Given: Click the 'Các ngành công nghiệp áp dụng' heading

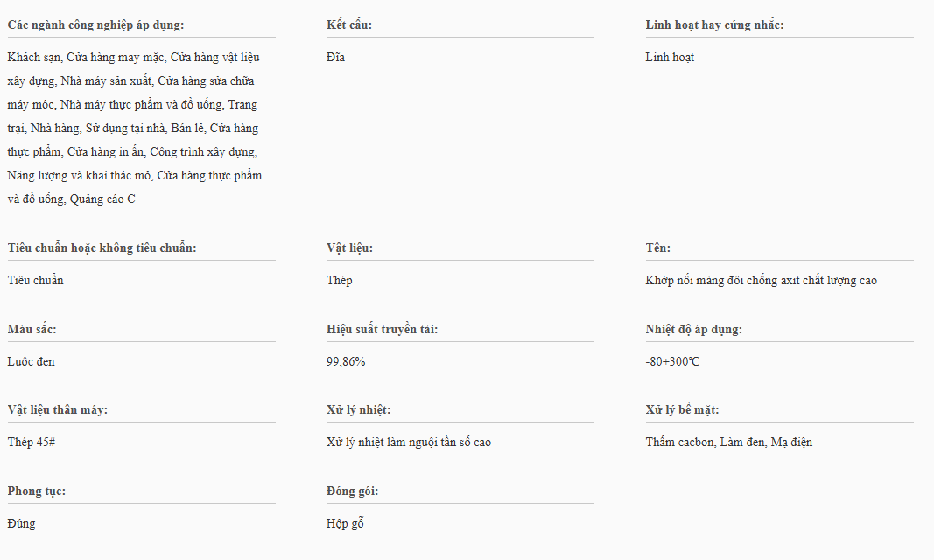Looking at the screenshot, I should point(95,24).
